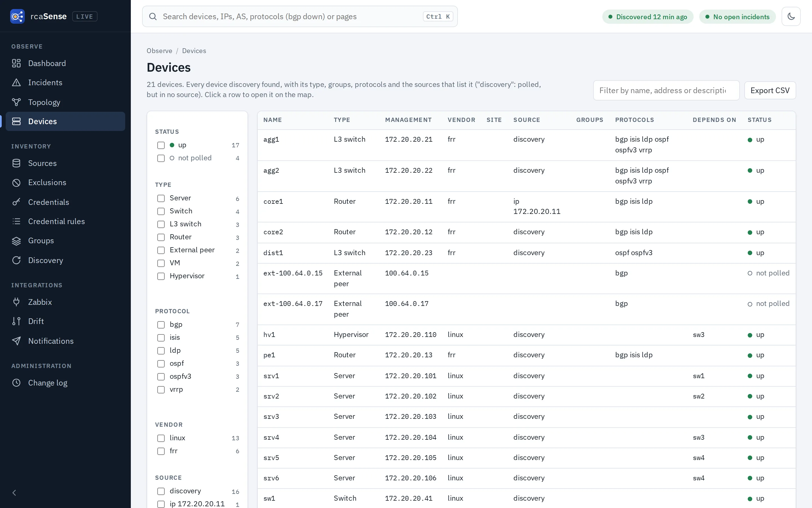Open Credential rules via the list icon

(16, 222)
